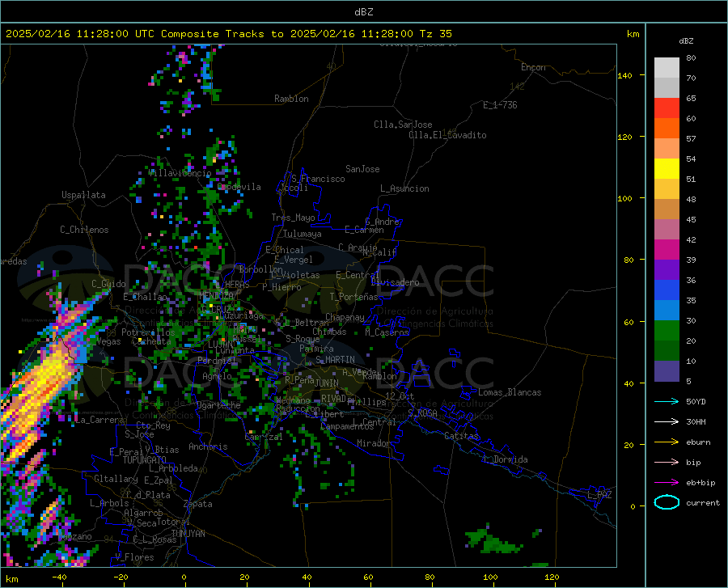Image resolution: width=728 pixels, height=588 pixels.
Task: Pick the magenta swatch between 39 and 42
Action: [667, 250]
